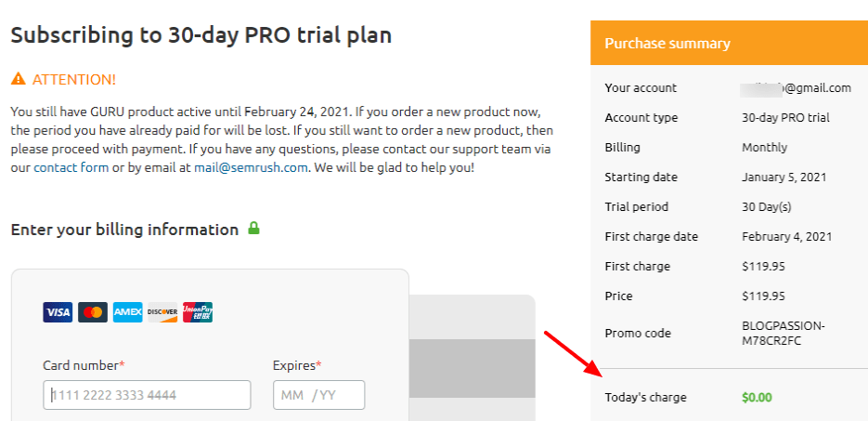Open the contact form link
The height and width of the screenshot is (421, 868).
(x=71, y=168)
